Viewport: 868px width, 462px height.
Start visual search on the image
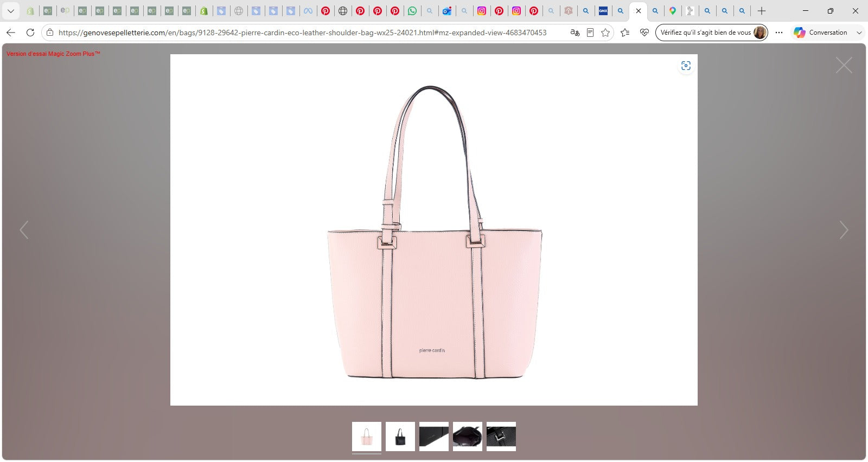click(686, 66)
